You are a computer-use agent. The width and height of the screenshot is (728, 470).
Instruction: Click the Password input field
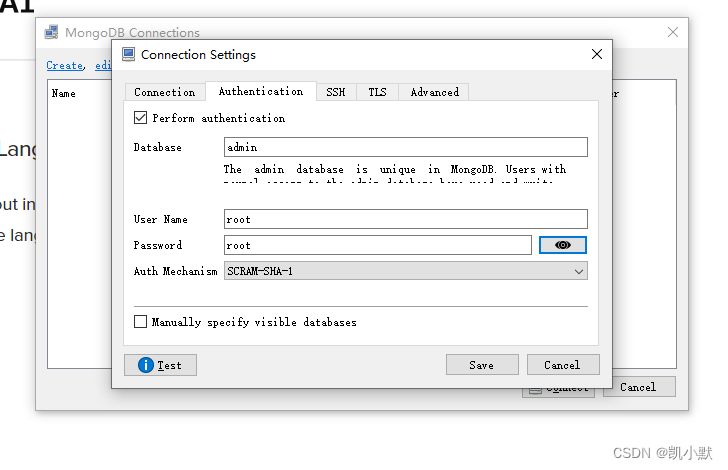pos(377,245)
